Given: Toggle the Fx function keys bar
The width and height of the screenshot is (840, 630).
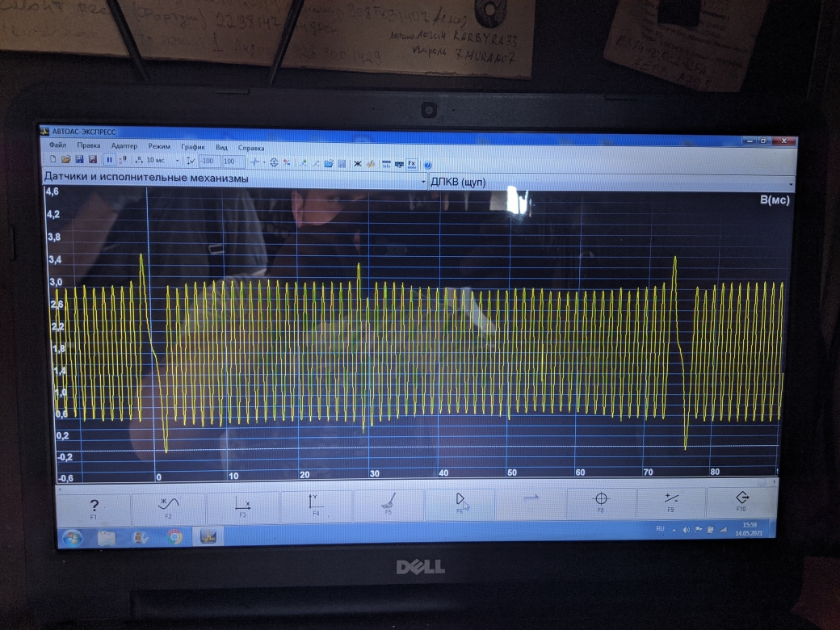Looking at the screenshot, I should 412,165.
